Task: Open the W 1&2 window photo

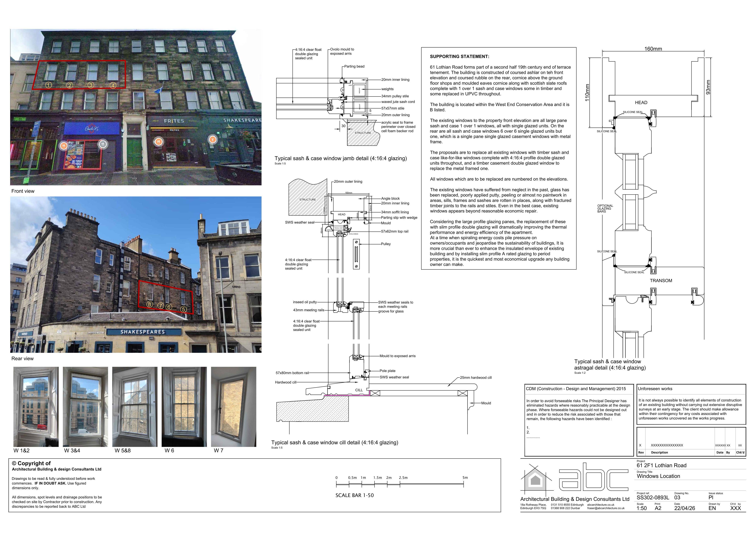Action: coord(36,406)
